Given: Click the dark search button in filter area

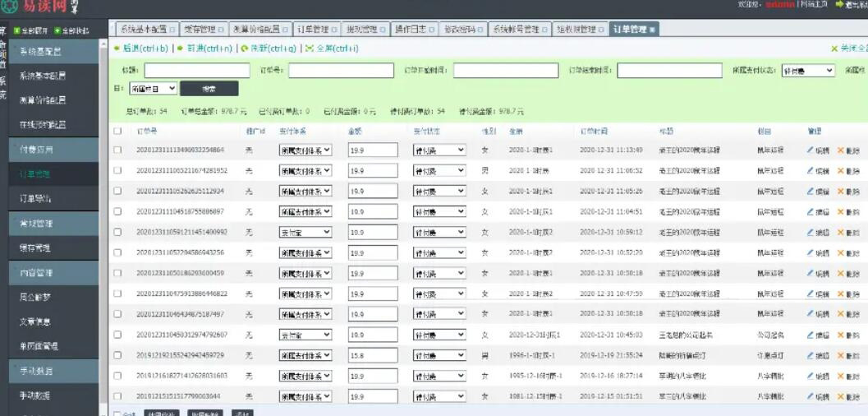Looking at the screenshot, I should pos(209,88).
